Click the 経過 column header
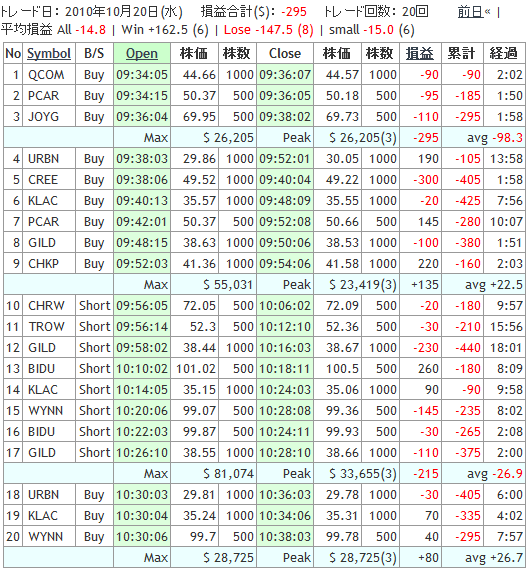528x570 pixels. tap(504, 53)
